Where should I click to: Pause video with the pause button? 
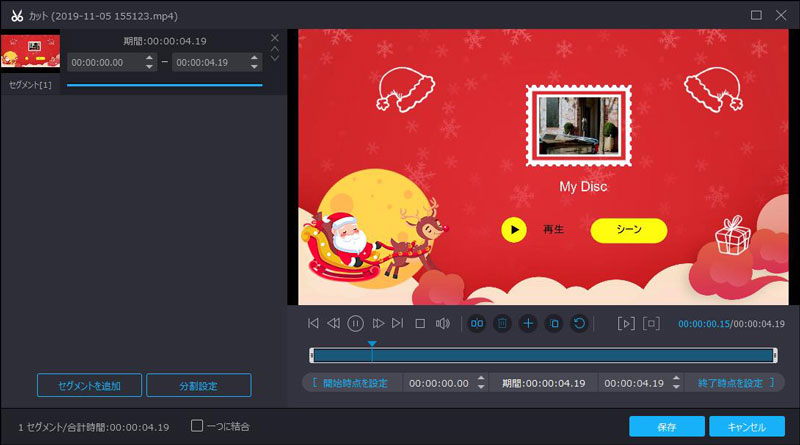point(355,323)
